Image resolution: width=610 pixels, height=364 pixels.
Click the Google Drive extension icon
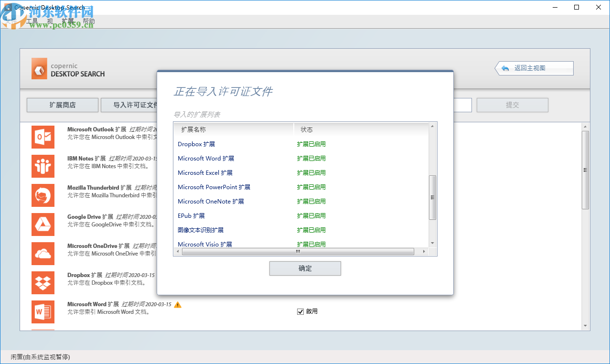click(x=42, y=224)
